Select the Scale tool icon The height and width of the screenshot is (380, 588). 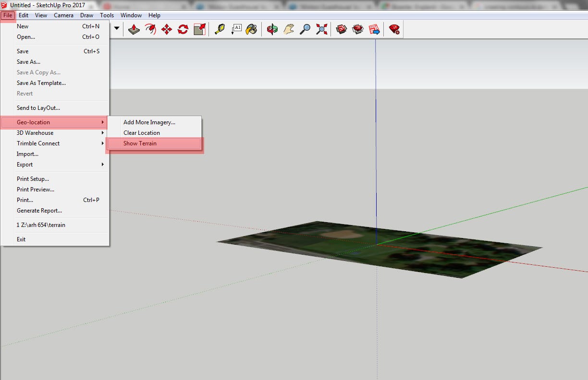coord(199,30)
